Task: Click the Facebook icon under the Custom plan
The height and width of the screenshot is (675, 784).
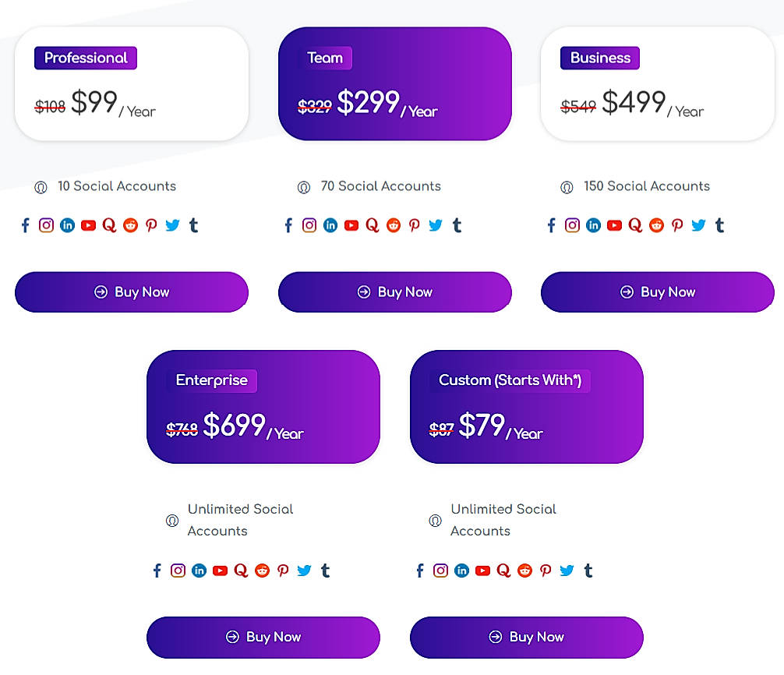Action: point(419,571)
